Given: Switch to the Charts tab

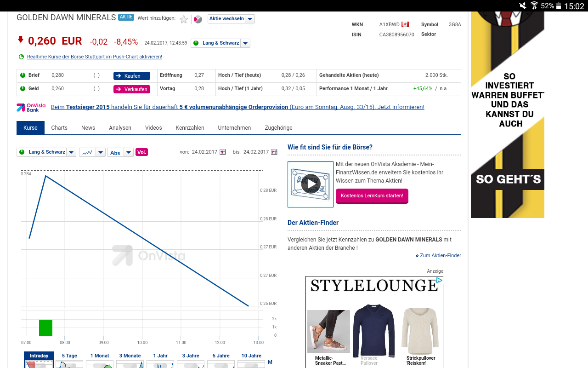Looking at the screenshot, I should click(x=59, y=128).
